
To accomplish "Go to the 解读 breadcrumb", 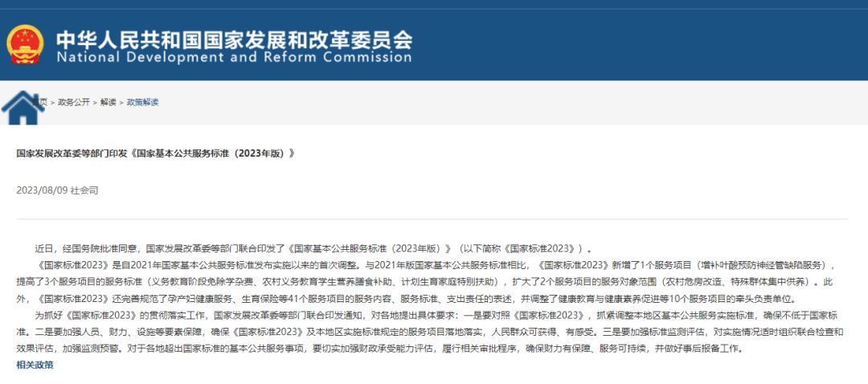I will (108, 102).
